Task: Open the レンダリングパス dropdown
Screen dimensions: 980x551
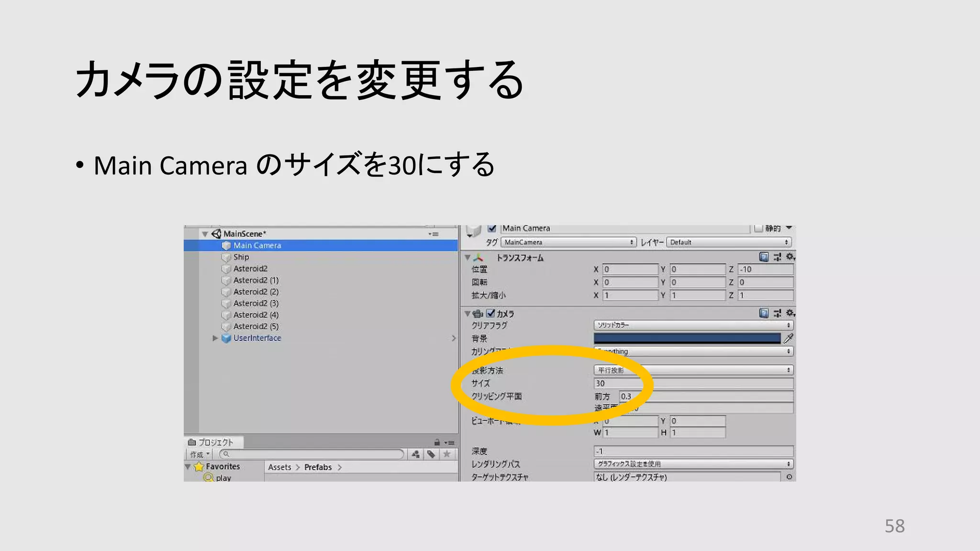Action: (693, 464)
